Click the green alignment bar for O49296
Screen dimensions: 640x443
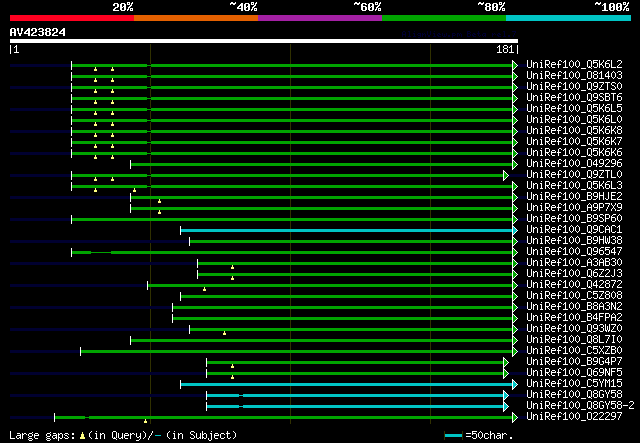322,165
